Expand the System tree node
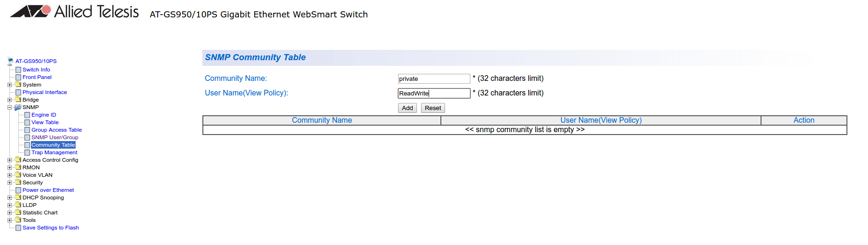868x245 pixels. 9,85
